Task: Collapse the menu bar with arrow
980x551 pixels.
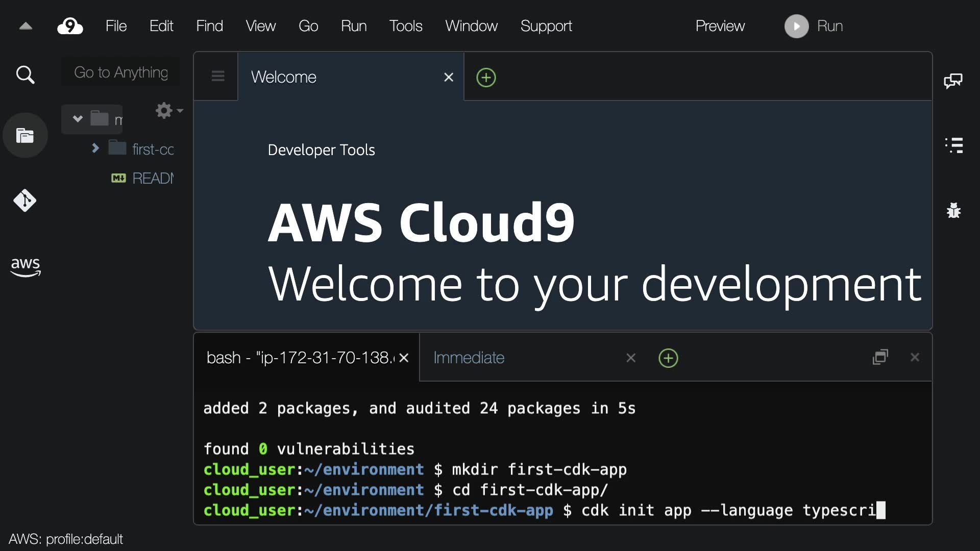Action: pyautogui.click(x=26, y=26)
